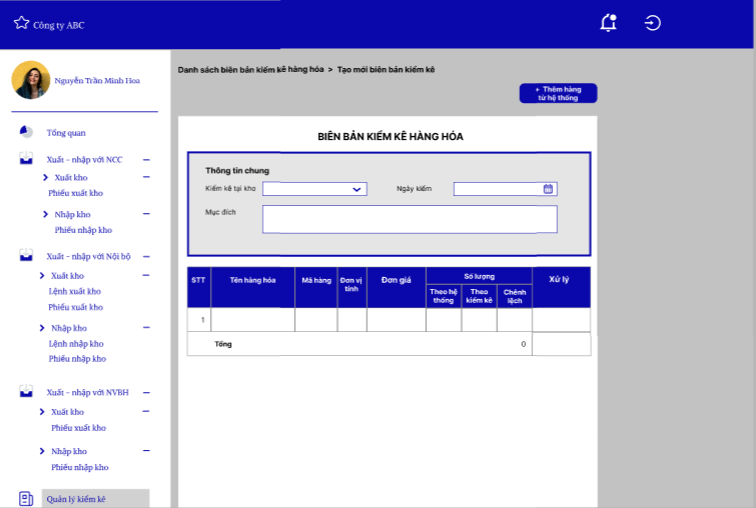The image size is (756, 508).
Task: Click Mã hàng cell in row 1
Action: [x=316, y=320]
